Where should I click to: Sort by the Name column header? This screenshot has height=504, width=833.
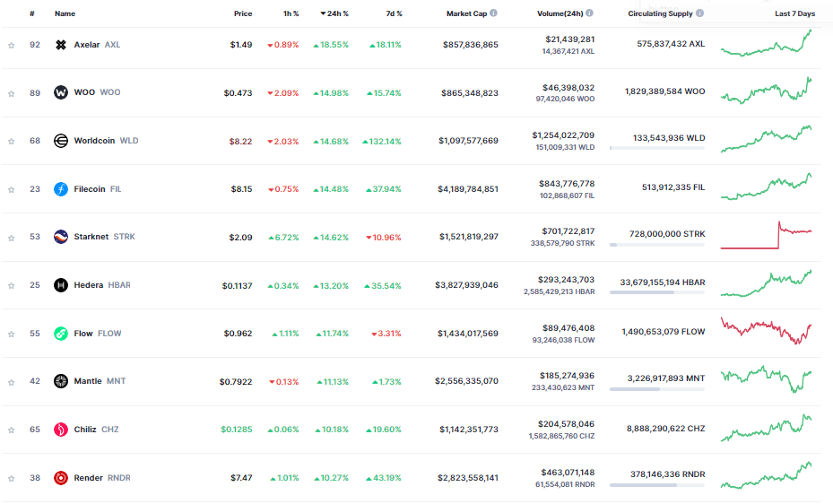pyautogui.click(x=65, y=13)
